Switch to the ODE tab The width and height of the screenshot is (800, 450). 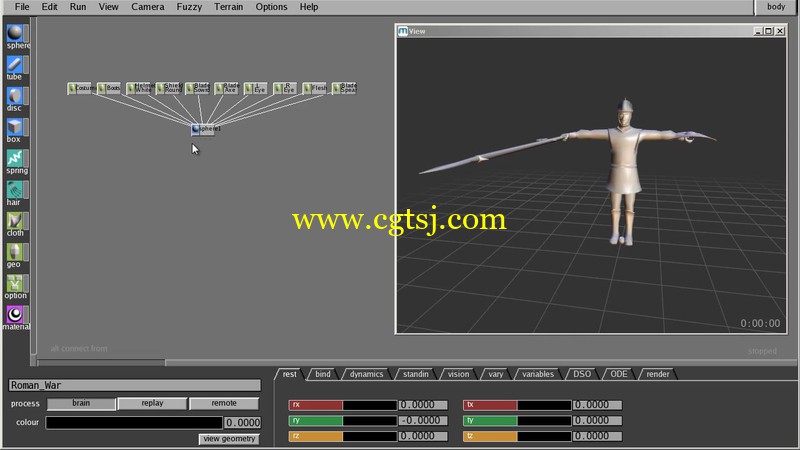[x=619, y=374]
